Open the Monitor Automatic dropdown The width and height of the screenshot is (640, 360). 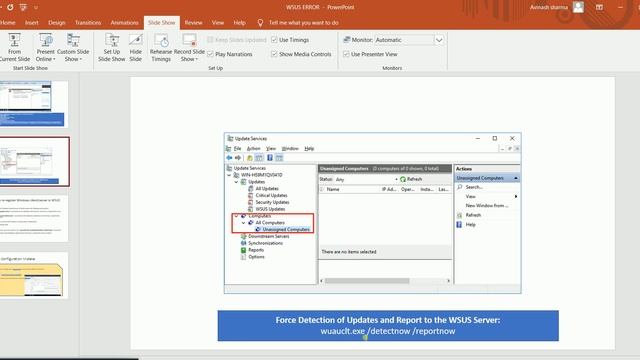(439, 40)
